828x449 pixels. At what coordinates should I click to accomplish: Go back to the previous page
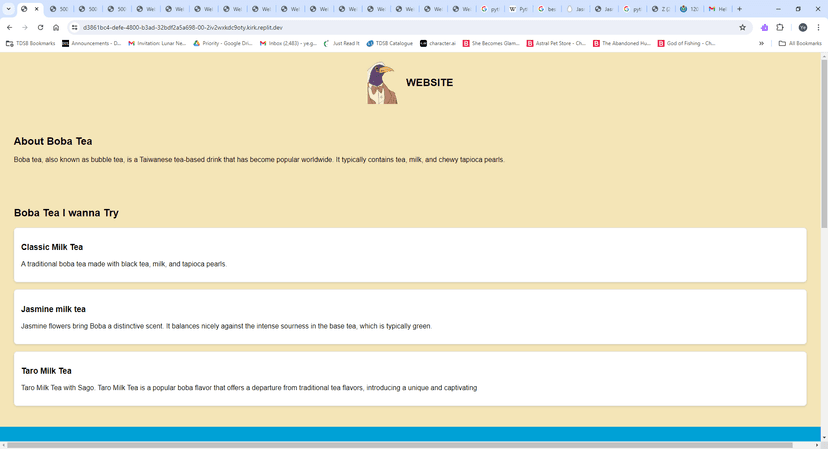(x=10, y=27)
